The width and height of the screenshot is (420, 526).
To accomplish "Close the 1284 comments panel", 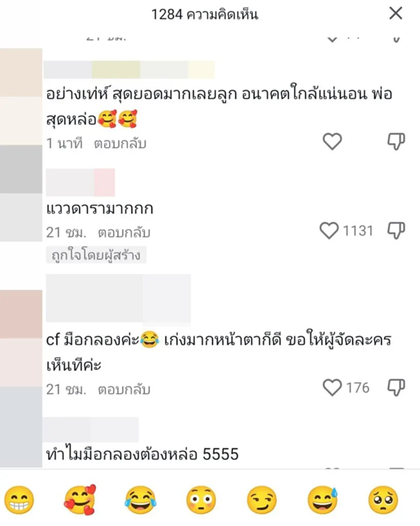I will point(395,14).
